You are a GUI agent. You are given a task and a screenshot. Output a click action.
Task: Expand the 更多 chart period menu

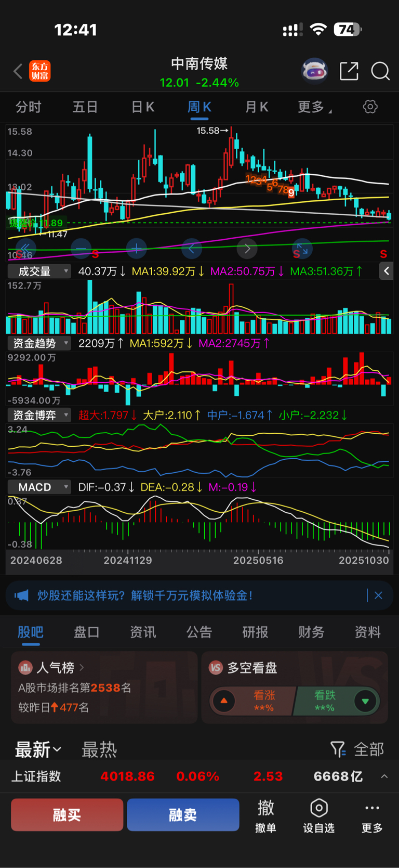pos(314,107)
